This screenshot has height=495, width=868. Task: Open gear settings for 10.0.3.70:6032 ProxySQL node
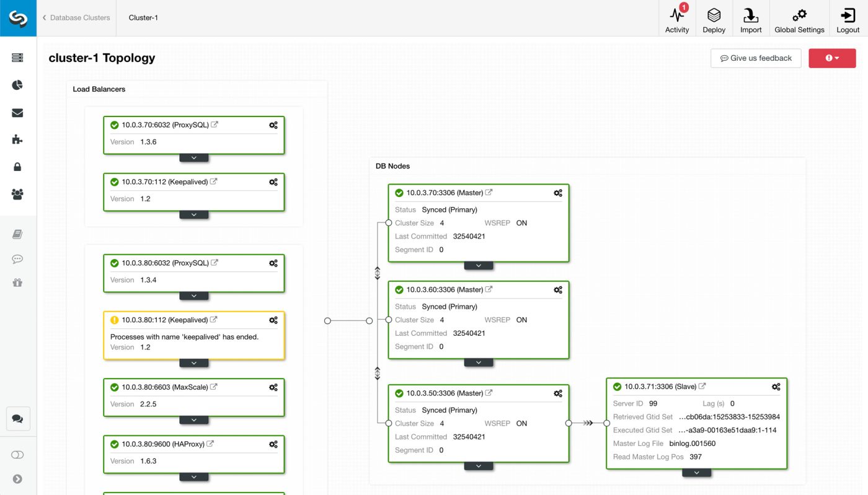(x=273, y=125)
